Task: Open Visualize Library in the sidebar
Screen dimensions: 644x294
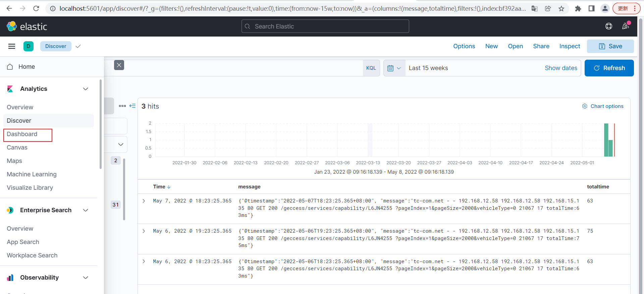Action: coord(30,188)
